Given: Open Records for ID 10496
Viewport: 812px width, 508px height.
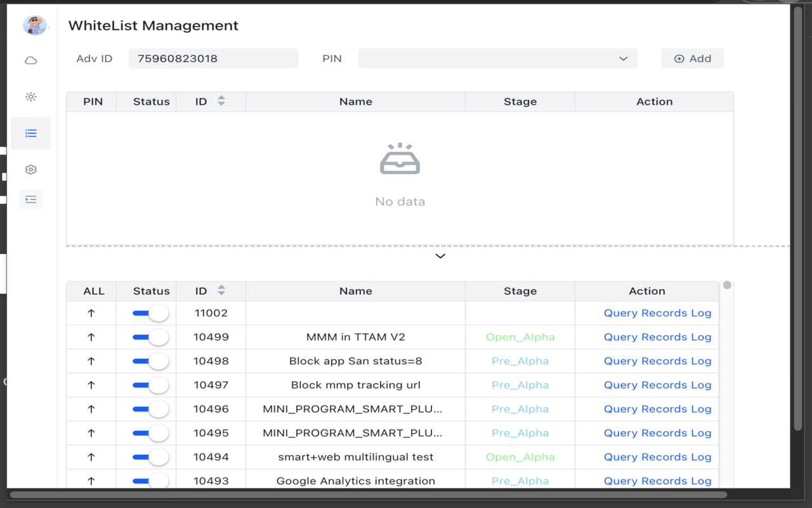Looking at the screenshot, I should click(664, 409).
